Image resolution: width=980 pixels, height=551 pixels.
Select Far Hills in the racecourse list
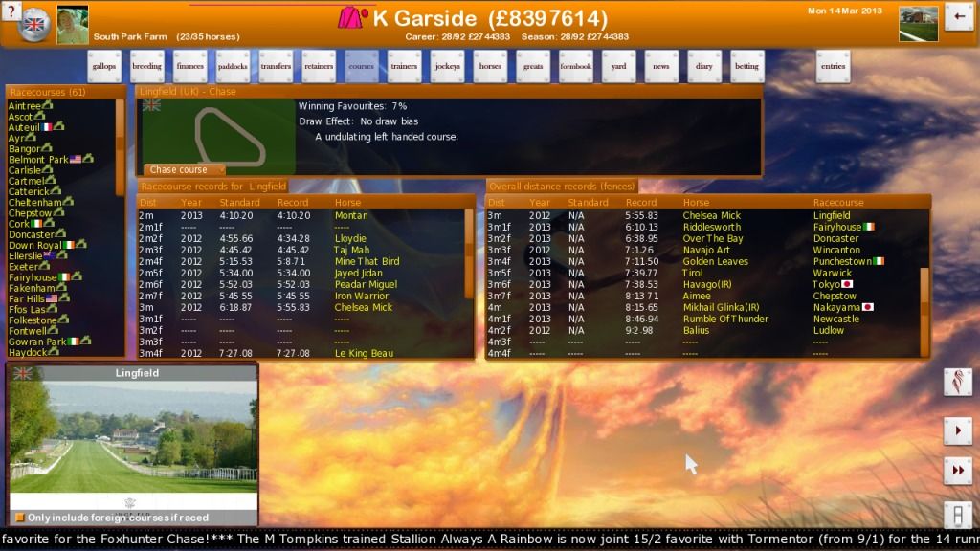(x=26, y=298)
